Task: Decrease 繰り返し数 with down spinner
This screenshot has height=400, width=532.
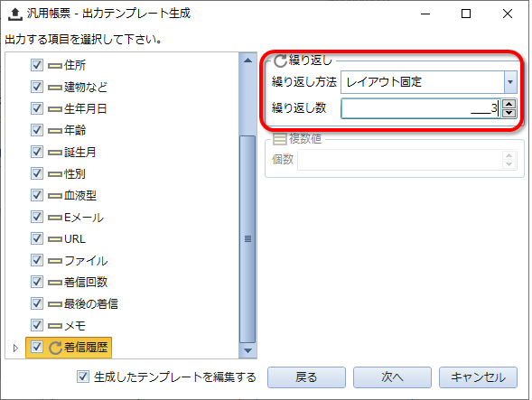Action: point(509,113)
